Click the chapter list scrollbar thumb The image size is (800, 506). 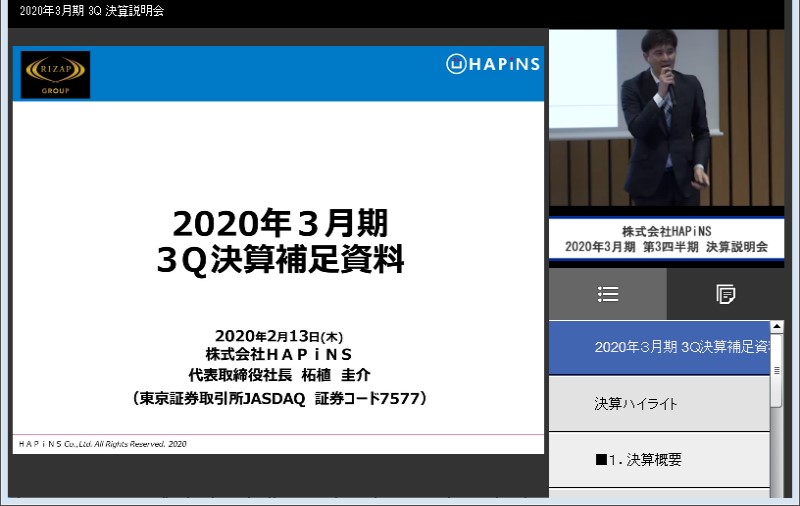[777, 370]
